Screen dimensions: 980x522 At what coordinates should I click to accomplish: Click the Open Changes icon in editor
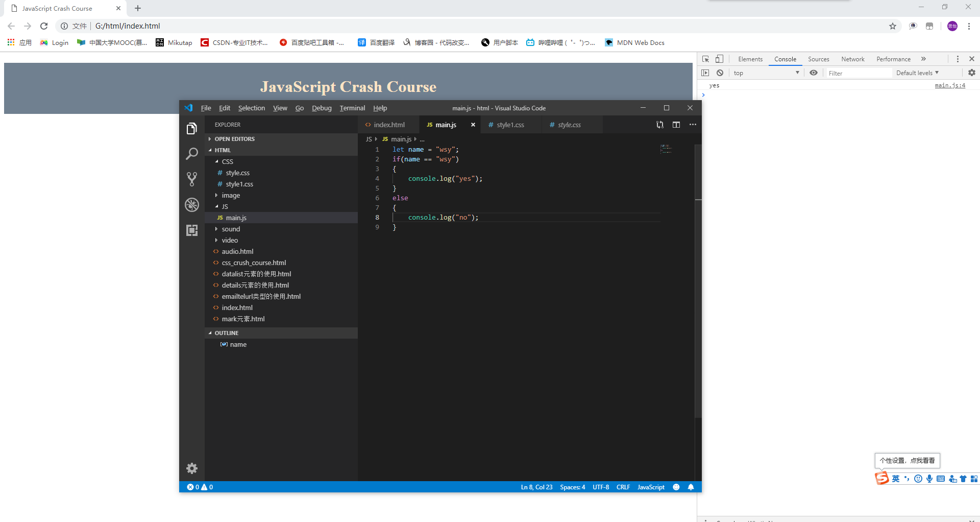point(660,125)
